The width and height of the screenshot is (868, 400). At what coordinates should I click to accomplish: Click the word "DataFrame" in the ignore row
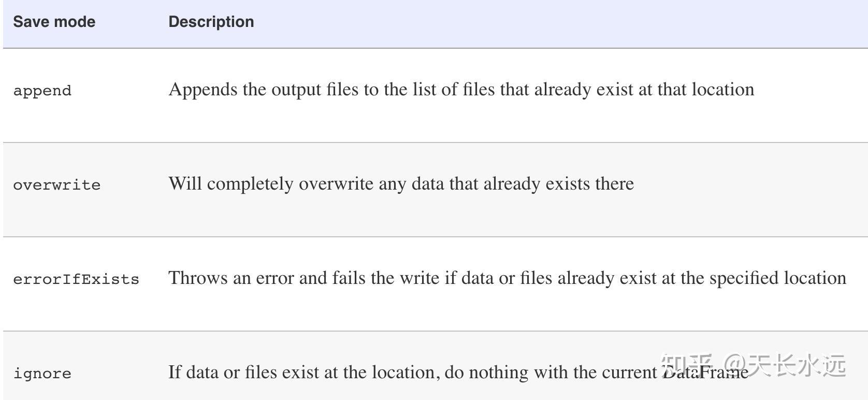click(x=706, y=373)
